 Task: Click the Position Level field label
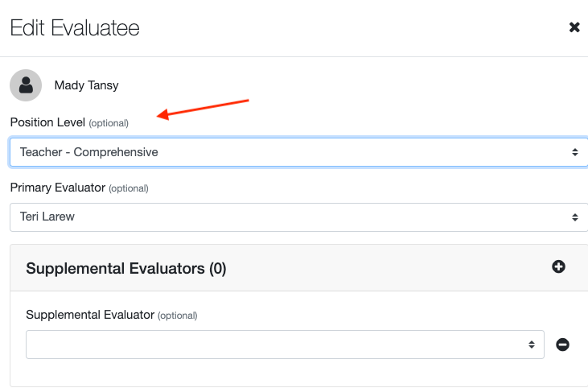(47, 122)
